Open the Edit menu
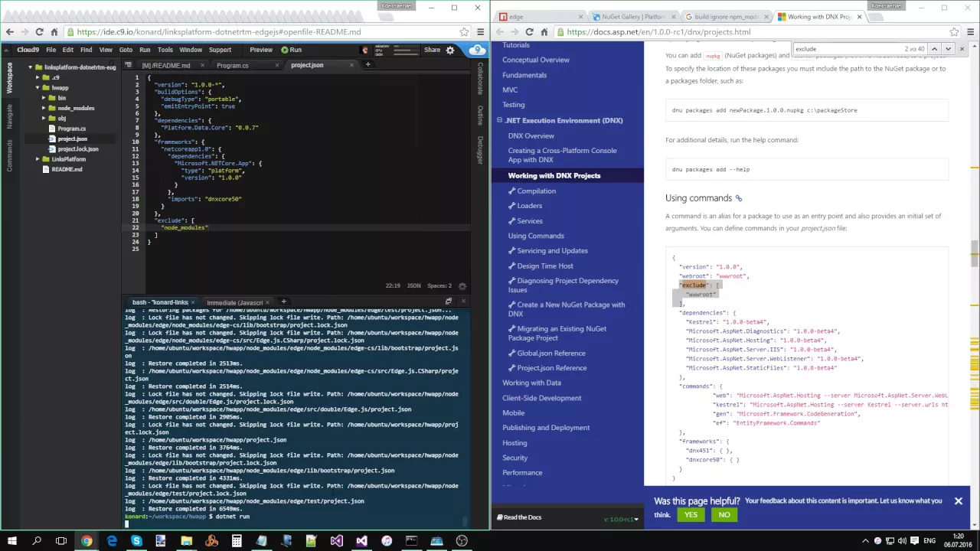The width and height of the screenshot is (980, 551). pos(68,50)
